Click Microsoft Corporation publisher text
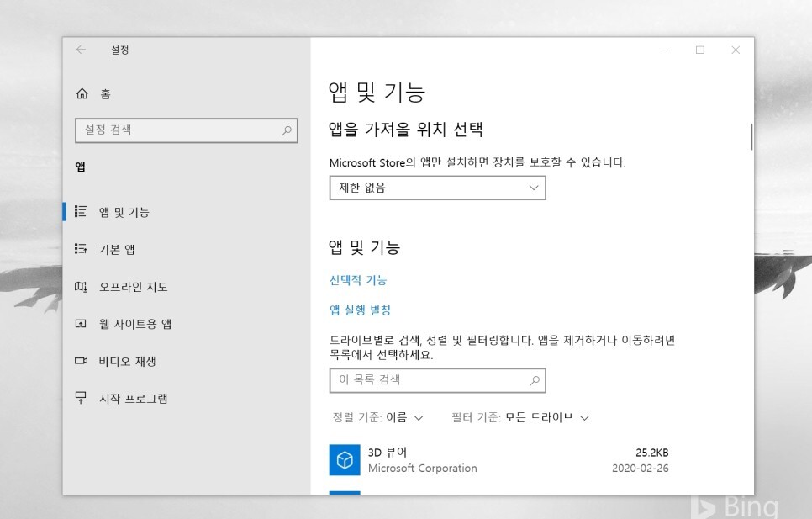Viewport: 812px width, 519px height. (x=423, y=469)
